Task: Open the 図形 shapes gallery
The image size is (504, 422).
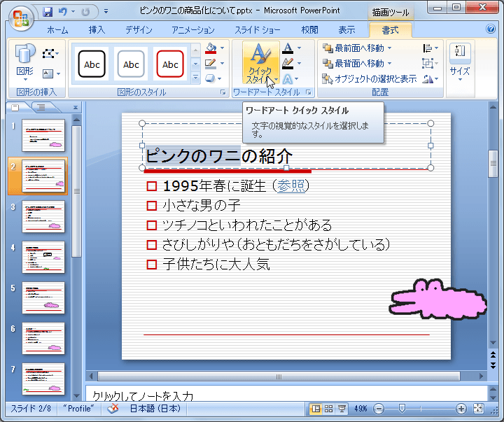Action: 25,62
